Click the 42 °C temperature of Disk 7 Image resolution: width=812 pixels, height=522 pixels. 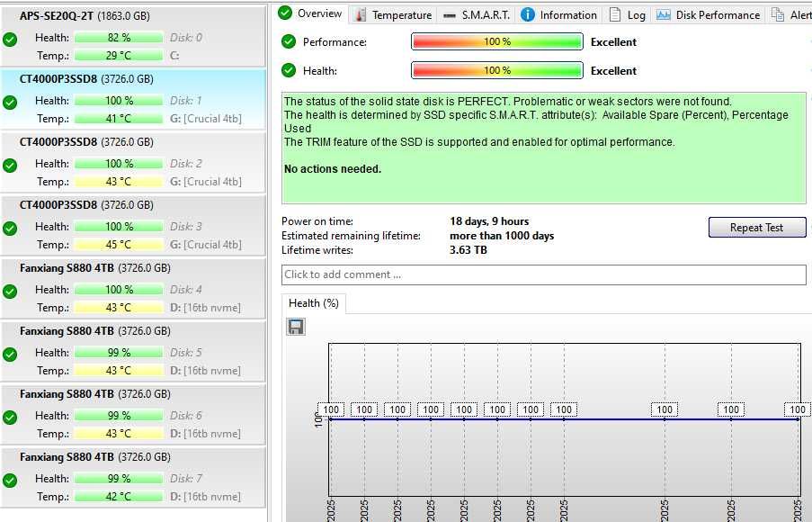[x=119, y=497]
